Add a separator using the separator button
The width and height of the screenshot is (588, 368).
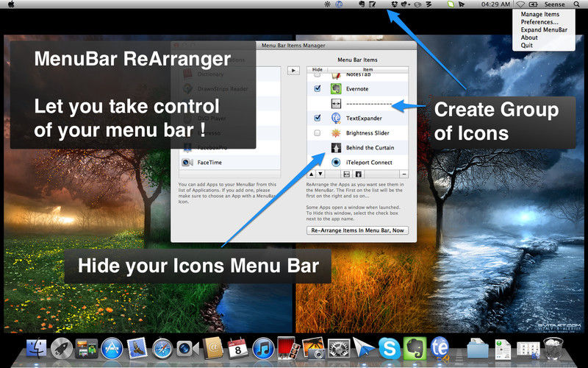[346, 174]
